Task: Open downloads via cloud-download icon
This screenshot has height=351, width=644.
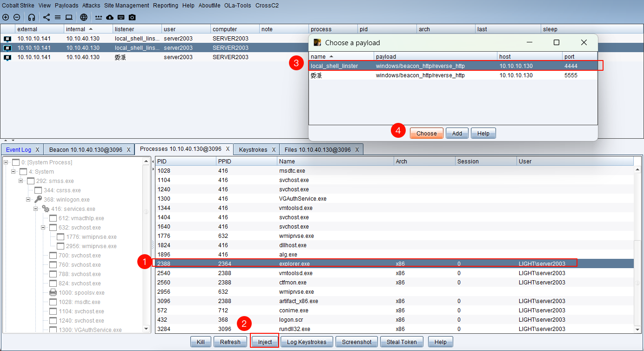Action: pyautogui.click(x=110, y=17)
